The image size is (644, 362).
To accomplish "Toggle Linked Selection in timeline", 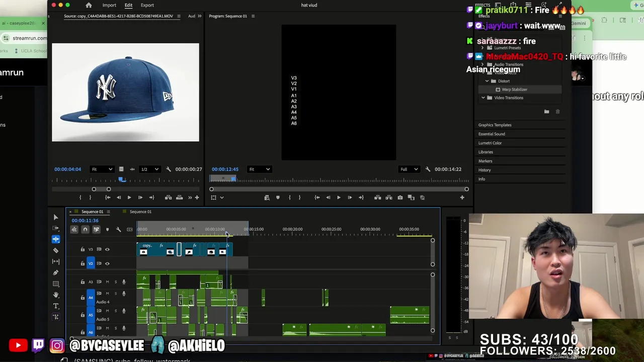I will pos(96,229).
